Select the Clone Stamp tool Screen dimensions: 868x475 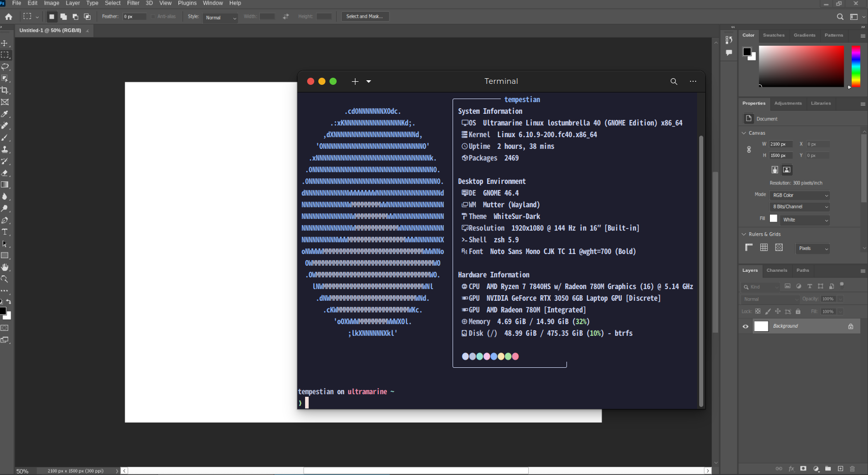click(x=5, y=149)
